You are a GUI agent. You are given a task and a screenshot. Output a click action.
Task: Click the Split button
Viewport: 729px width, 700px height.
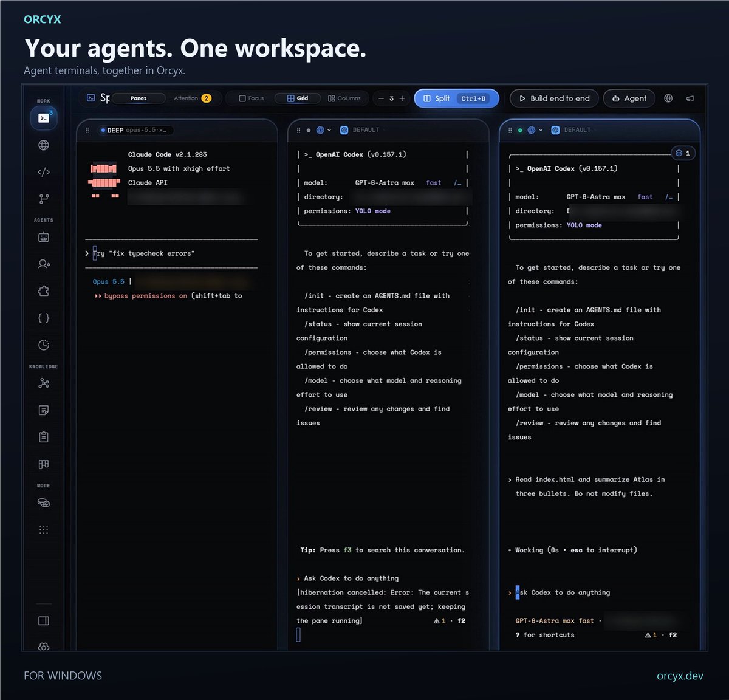pyautogui.click(x=456, y=98)
